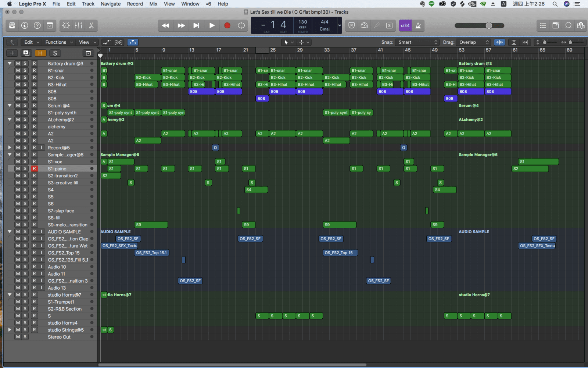This screenshot has height=368, width=588.
Task: Toggle Show Automation button
Action: 107,42
